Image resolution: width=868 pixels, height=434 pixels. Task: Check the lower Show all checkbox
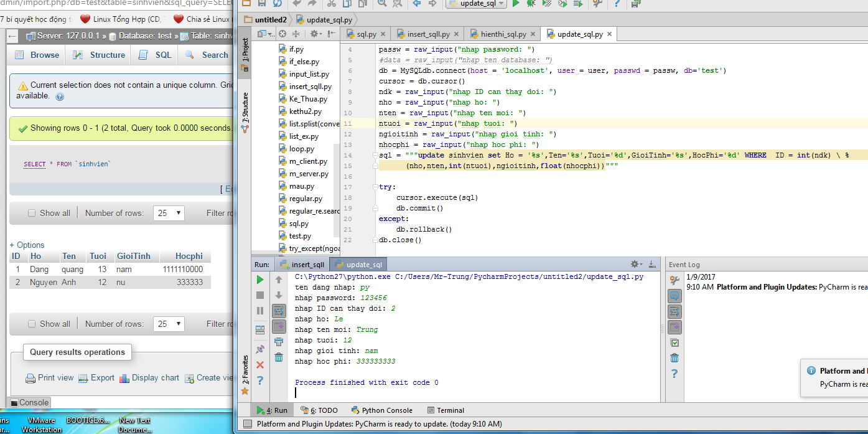click(x=32, y=324)
